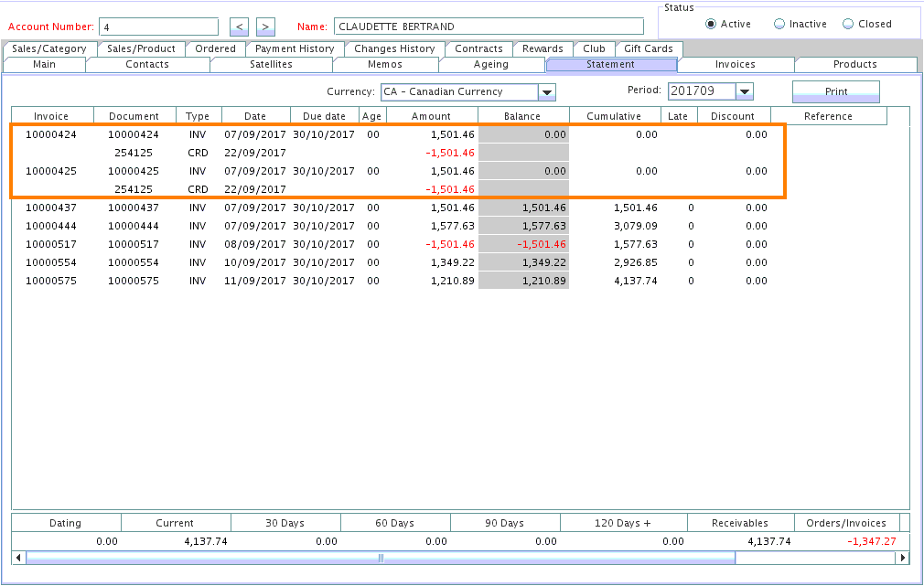Open the Payment History tab
The height and width of the screenshot is (586, 924).
295,48
